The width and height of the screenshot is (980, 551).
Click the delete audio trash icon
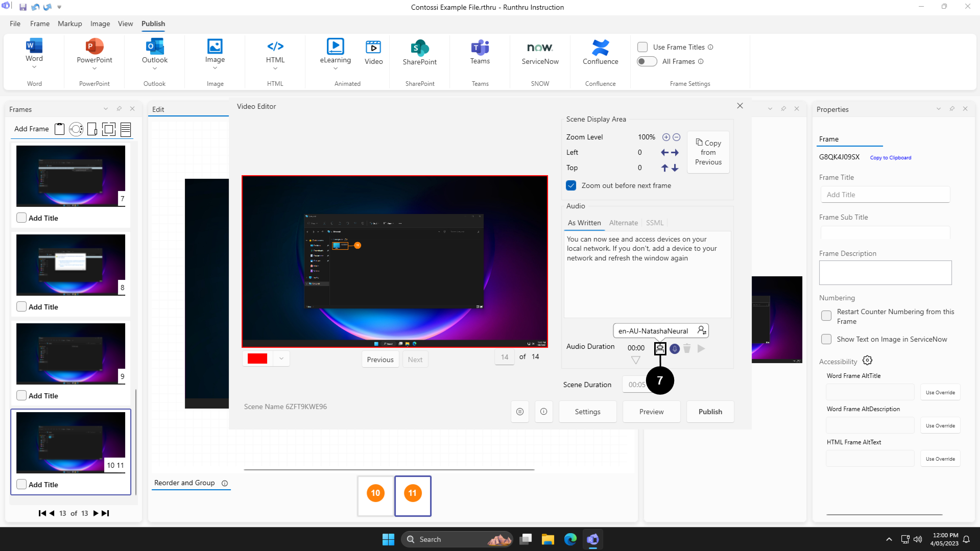tap(687, 348)
